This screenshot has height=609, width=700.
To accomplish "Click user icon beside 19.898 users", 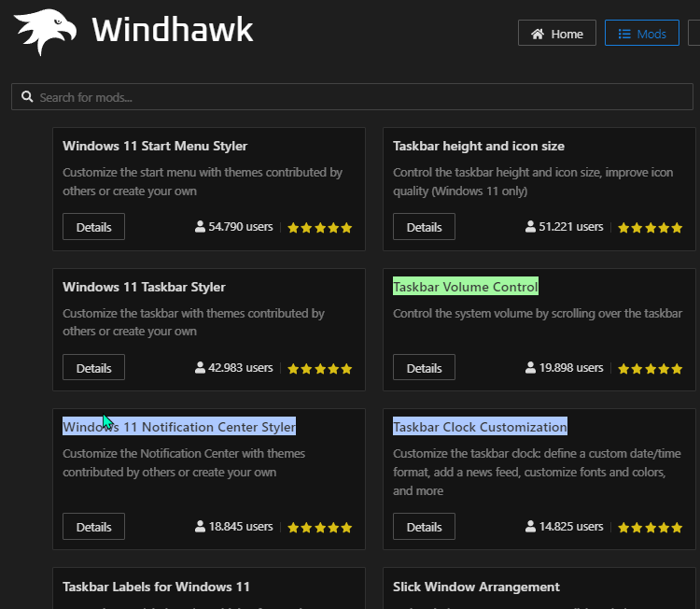I will coord(530,367).
